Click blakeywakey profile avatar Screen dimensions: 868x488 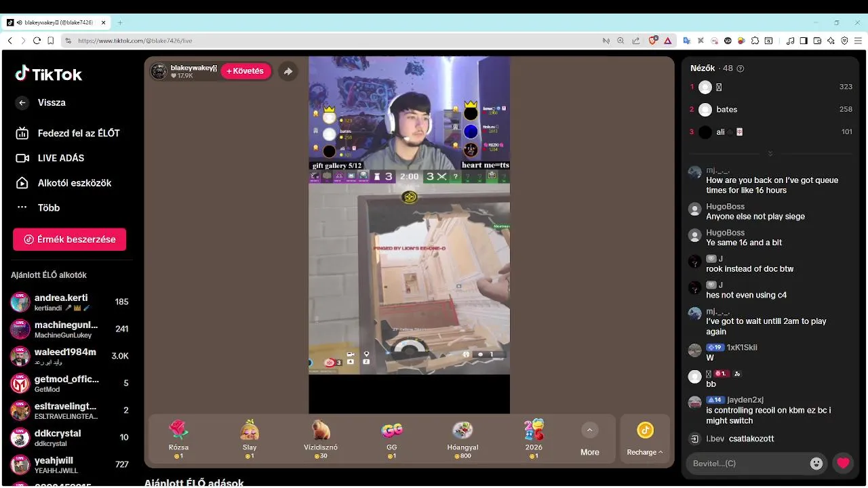pos(159,71)
